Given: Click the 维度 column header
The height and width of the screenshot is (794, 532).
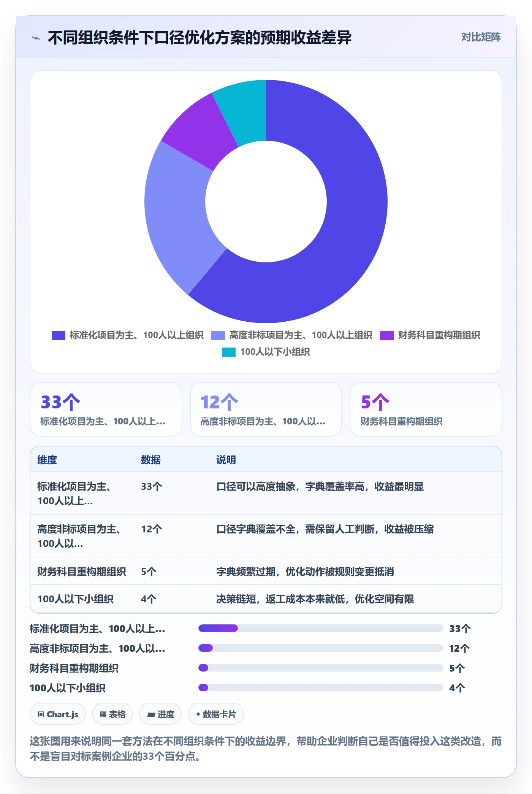Looking at the screenshot, I should point(47,460).
